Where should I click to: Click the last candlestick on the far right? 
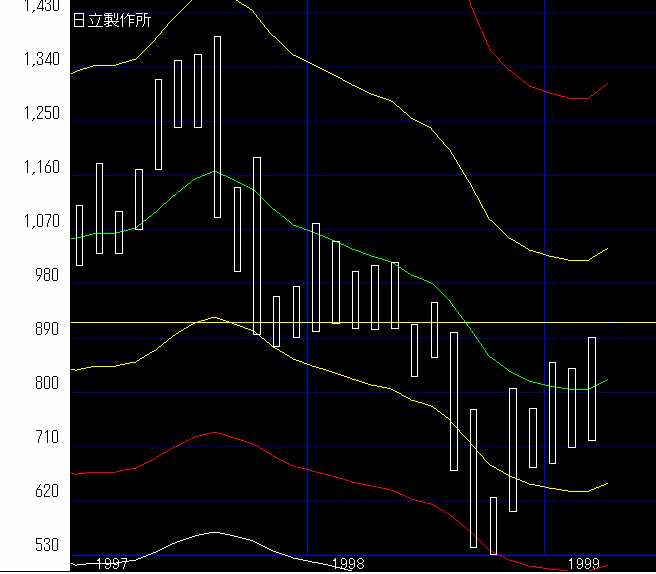592,388
